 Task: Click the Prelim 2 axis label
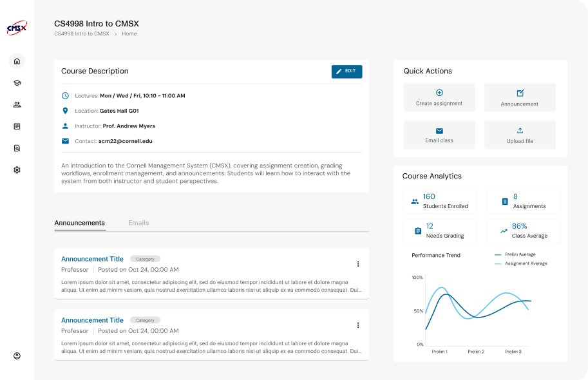click(x=476, y=352)
